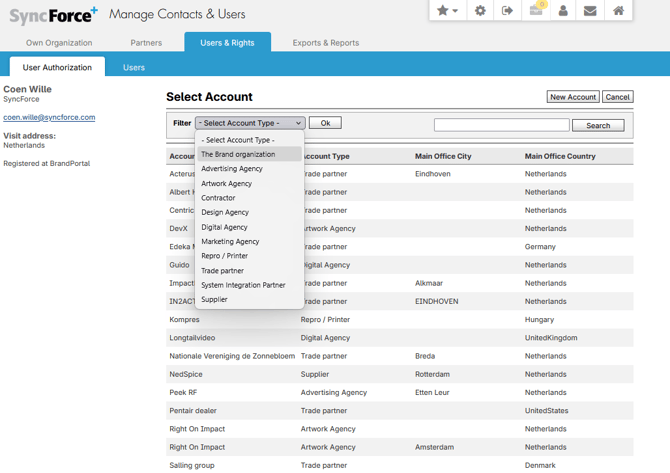Open the favorites star menu
Image resolution: width=670 pixels, height=473 pixels.
click(447, 11)
